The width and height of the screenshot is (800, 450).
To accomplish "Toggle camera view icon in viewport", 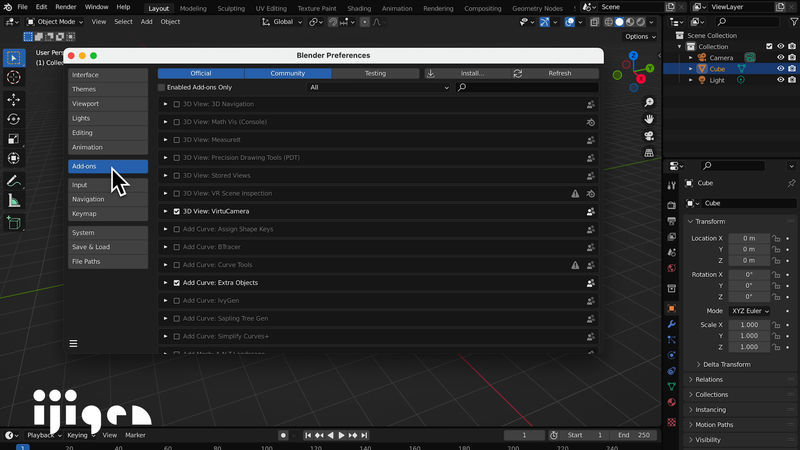I will tap(649, 136).
